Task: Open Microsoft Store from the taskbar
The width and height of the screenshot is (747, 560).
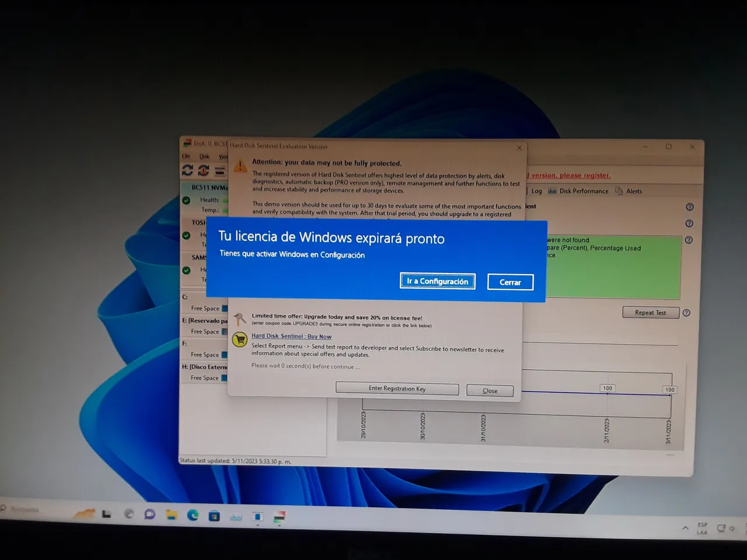Action: click(214, 516)
